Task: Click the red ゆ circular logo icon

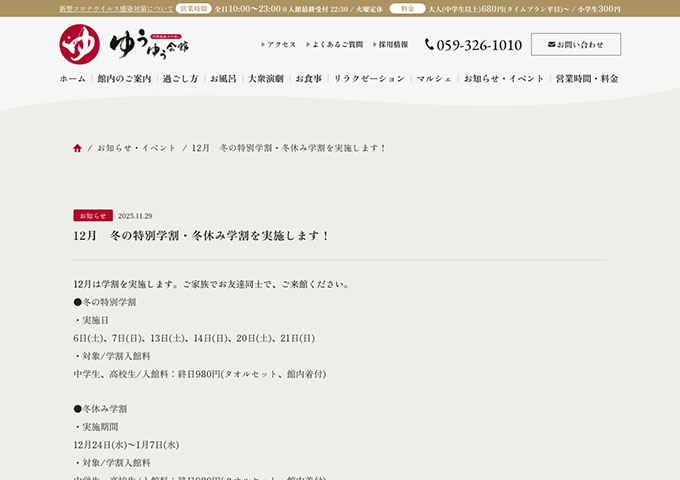Action: pos(79,44)
